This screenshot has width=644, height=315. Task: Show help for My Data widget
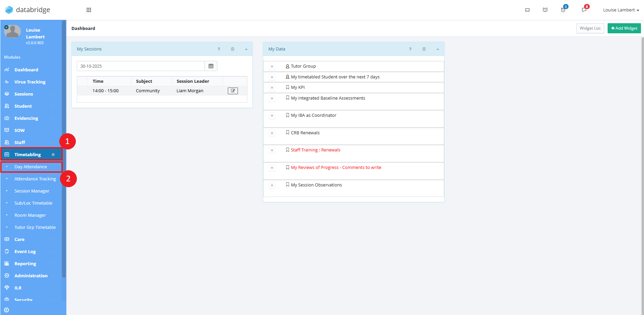[x=410, y=49]
